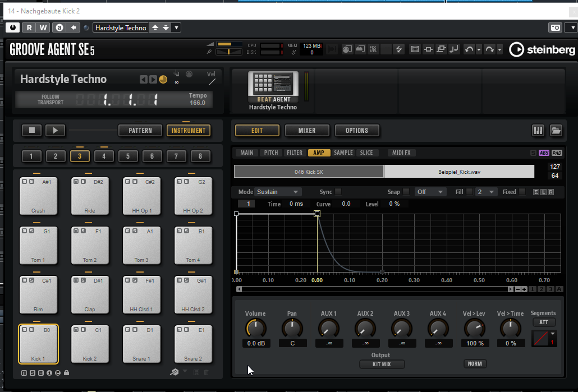This screenshot has width=578, height=392.
Task: Click the Volume knob
Action: (x=256, y=328)
